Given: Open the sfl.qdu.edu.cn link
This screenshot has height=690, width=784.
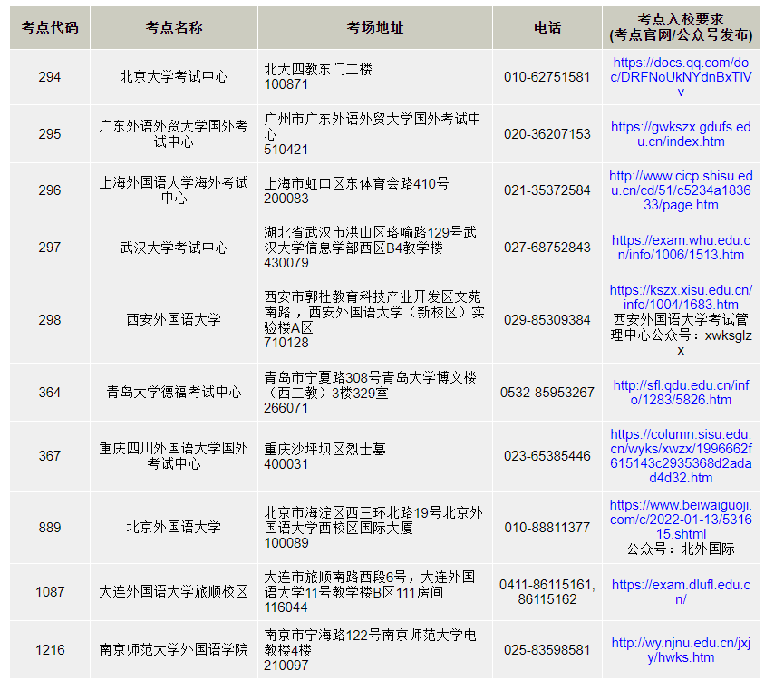Looking at the screenshot, I should [681, 393].
